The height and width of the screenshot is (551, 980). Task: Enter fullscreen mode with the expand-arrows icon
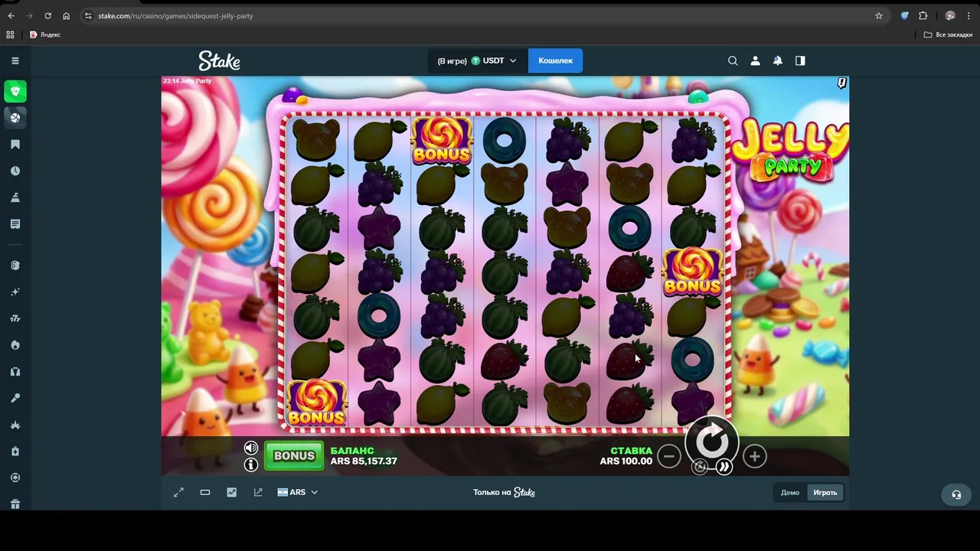[178, 492]
